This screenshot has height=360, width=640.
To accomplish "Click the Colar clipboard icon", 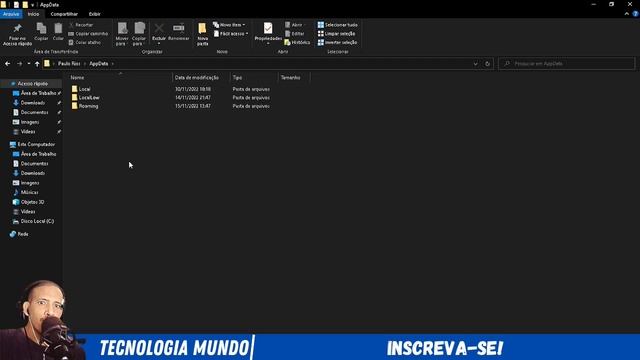I will pyautogui.click(x=58, y=29).
